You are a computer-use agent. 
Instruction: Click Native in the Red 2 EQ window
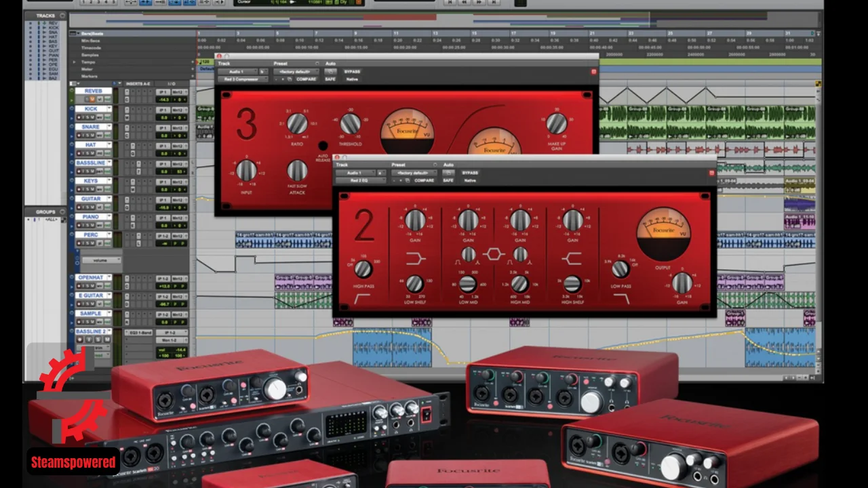pos(470,181)
